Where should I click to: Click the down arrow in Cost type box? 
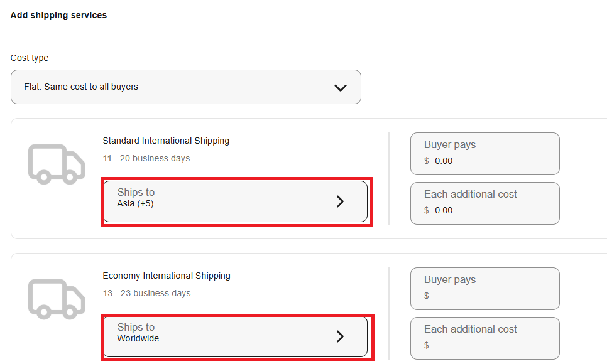341,87
